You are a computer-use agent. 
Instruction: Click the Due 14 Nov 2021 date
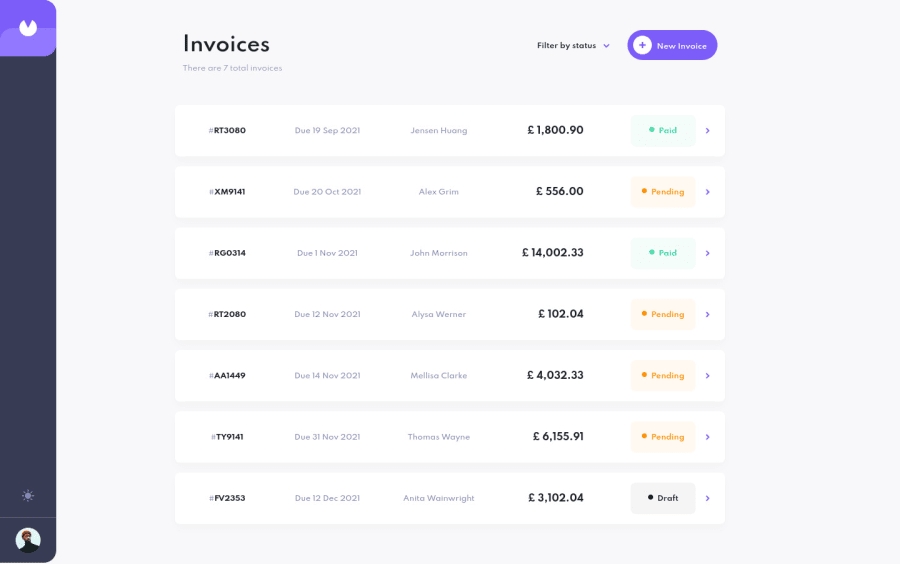[327, 376]
